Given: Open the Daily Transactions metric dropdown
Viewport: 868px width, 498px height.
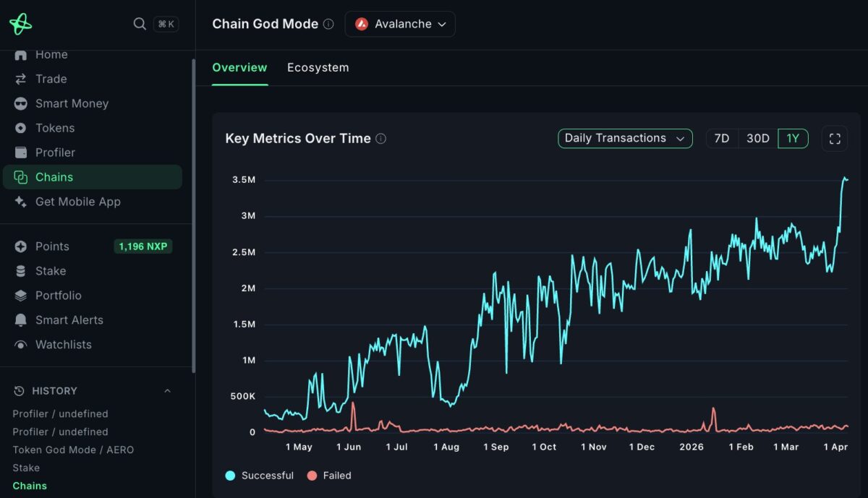Looking at the screenshot, I should 625,138.
